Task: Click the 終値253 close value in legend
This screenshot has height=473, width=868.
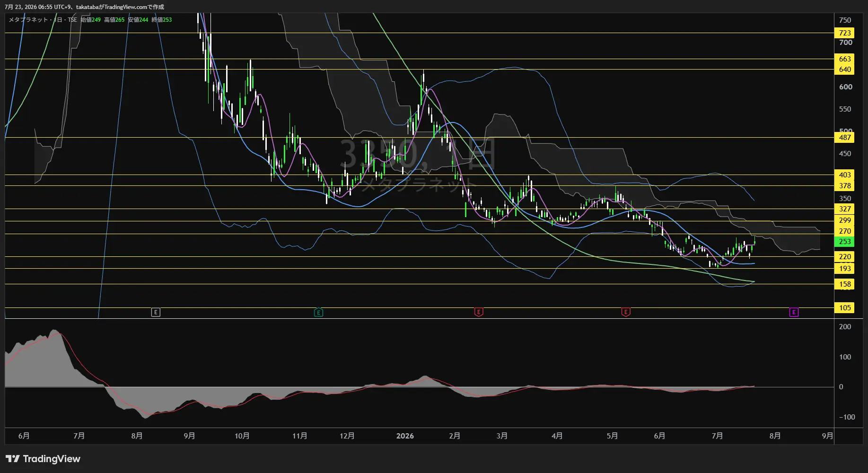Action: 162,20
